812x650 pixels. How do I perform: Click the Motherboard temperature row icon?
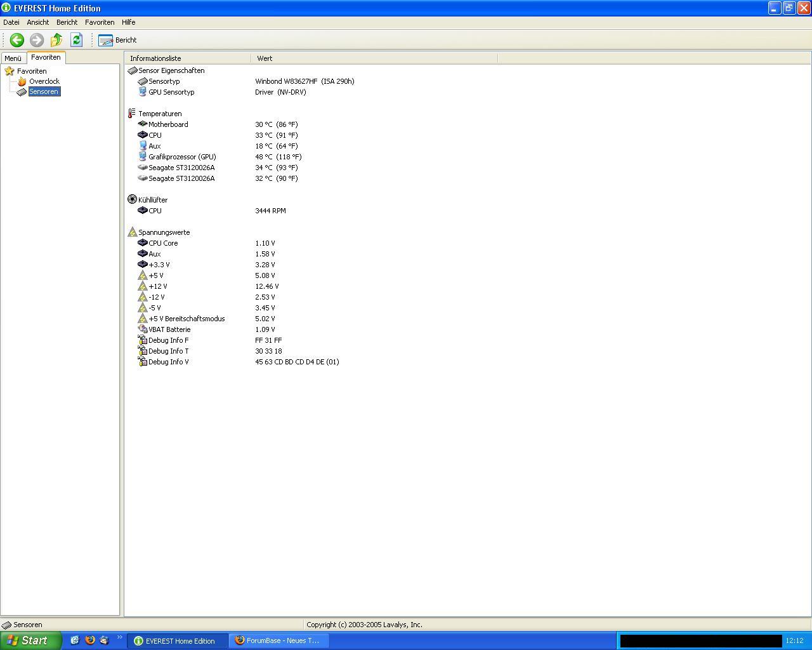pos(143,124)
